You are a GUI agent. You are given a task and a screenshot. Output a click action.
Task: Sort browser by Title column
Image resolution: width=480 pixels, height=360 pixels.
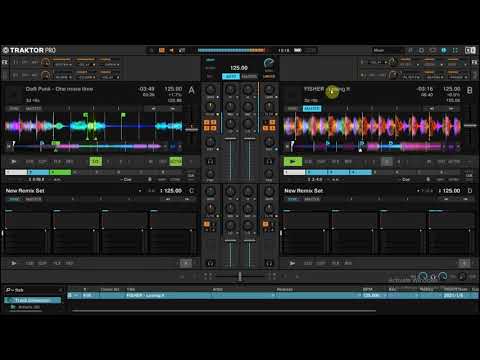131,289
